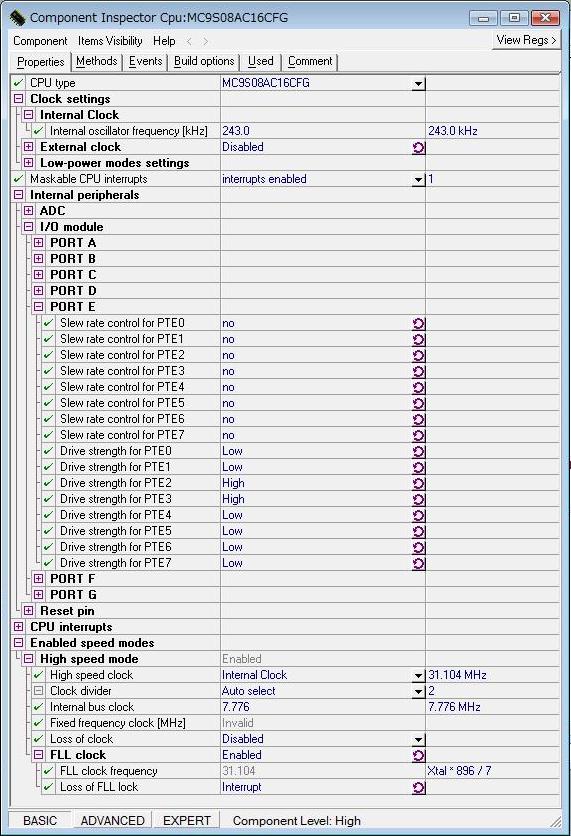
Task: Collapse the High speed mode node
Action: 29,658
